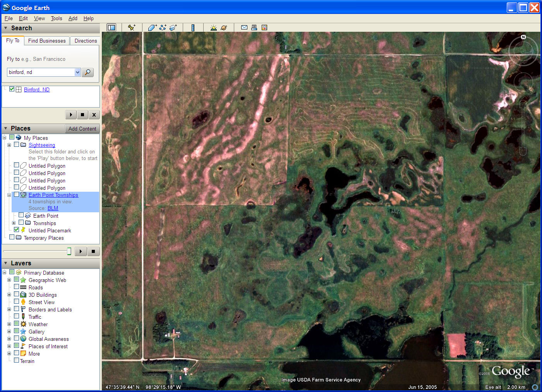Image resolution: width=542 pixels, height=392 pixels.
Task: Follow the BLM source link
Action: [53, 208]
